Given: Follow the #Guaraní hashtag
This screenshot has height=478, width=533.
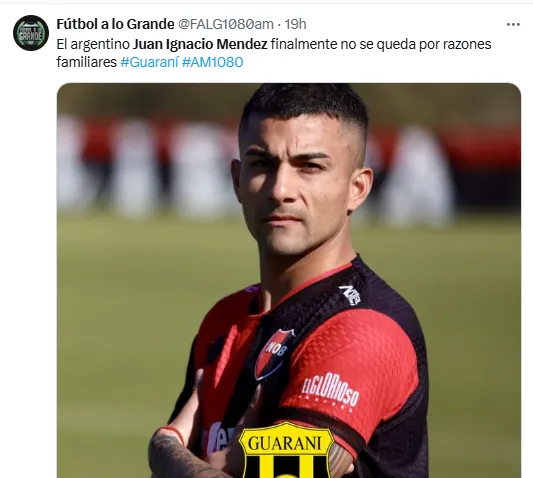Looking at the screenshot, I should 149,62.
